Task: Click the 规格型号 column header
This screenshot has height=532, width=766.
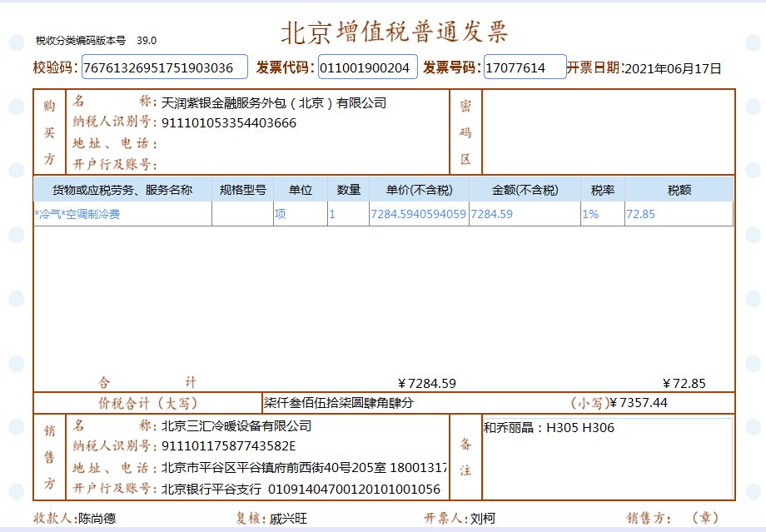Action: pos(243,190)
